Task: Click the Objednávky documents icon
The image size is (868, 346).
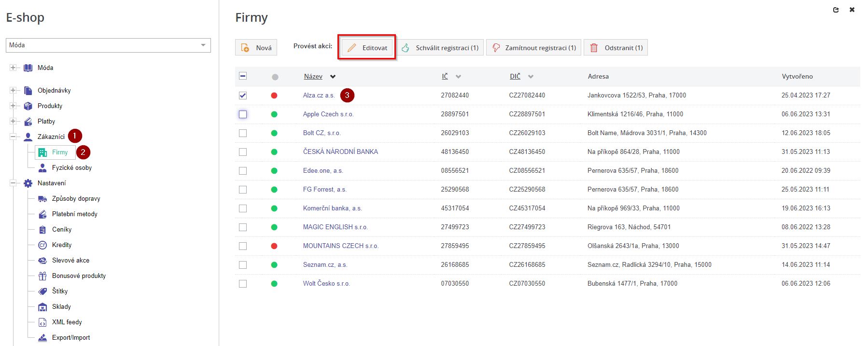Action: tap(28, 91)
